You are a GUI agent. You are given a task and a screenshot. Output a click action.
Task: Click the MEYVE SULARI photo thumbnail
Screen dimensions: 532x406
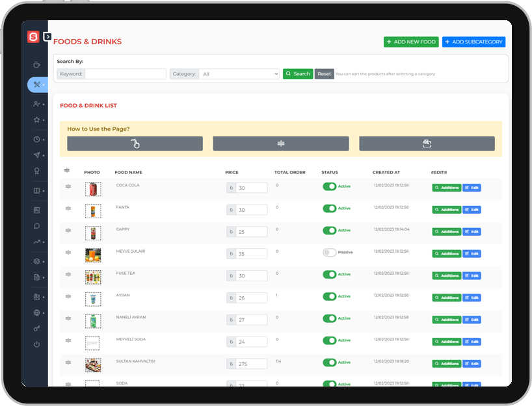[x=93, y=255]
